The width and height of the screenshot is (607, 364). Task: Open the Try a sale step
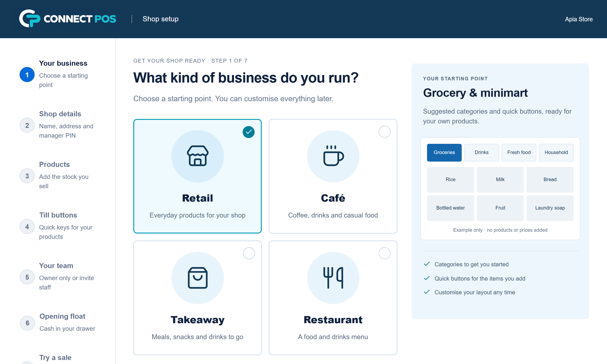[x=55, y=358]
